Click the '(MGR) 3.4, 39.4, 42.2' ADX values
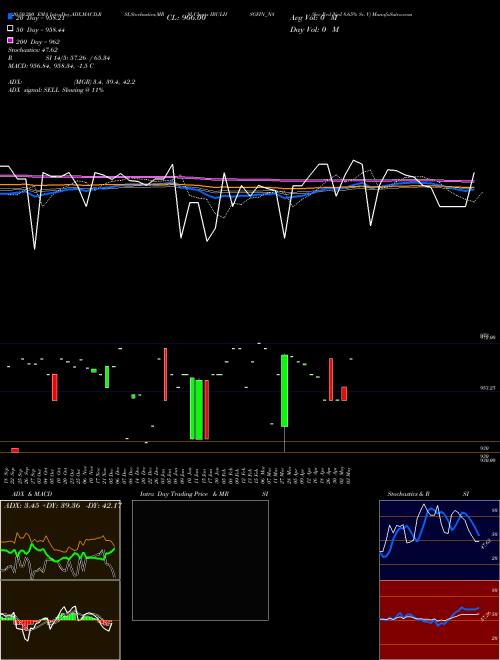The image size is (500, 660). pyautogui.click(x=105, y=82)
